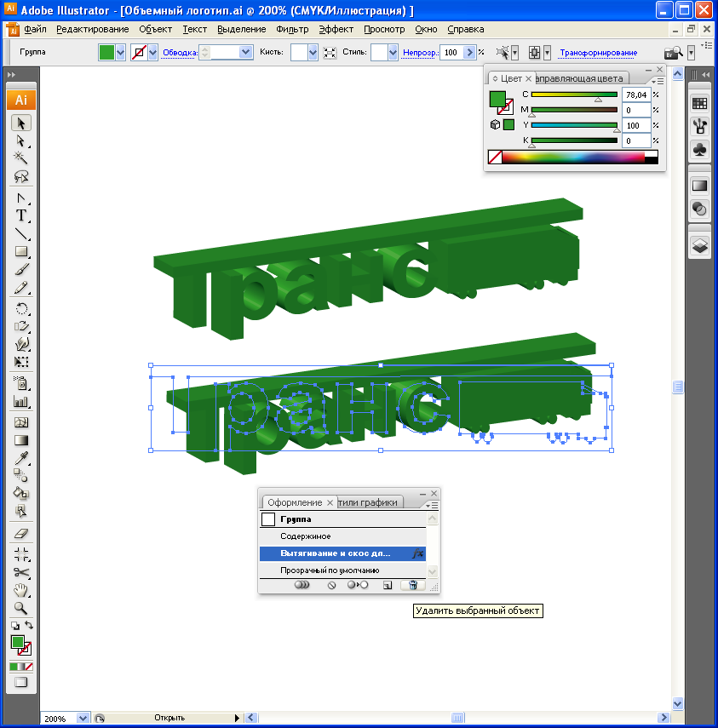
Task: Select the Rectangle tool
Action: (x=21, y=251)
